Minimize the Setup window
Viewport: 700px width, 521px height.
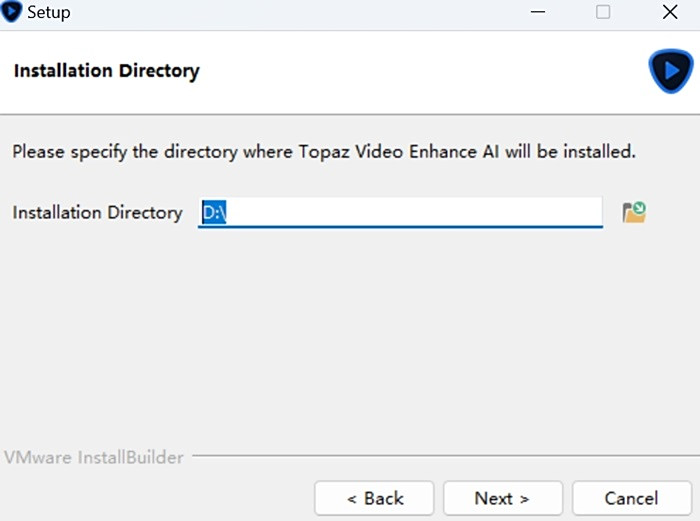(538, 12)
